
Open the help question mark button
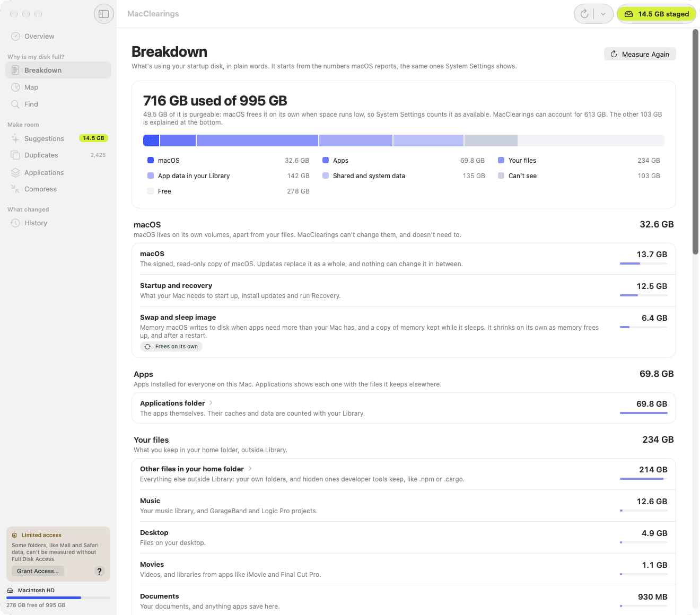99,571
